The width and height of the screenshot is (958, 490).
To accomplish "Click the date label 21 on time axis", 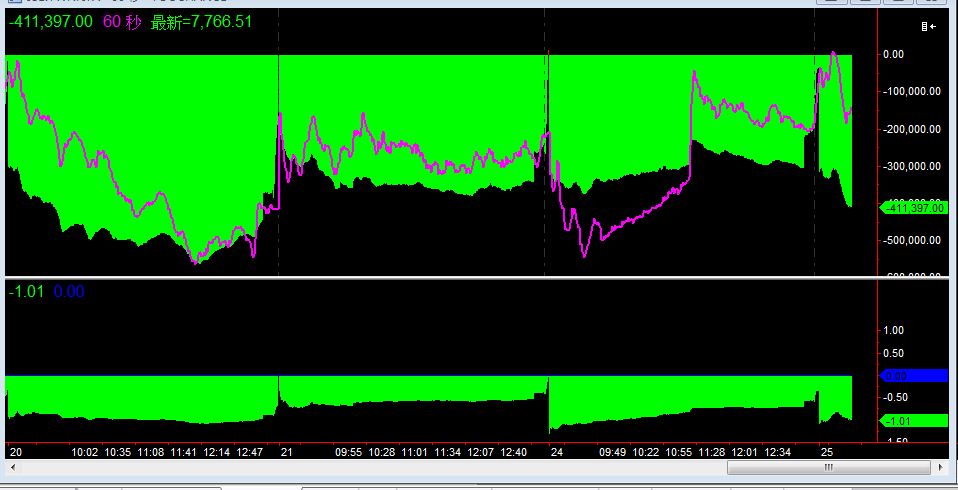I will 287,452.
